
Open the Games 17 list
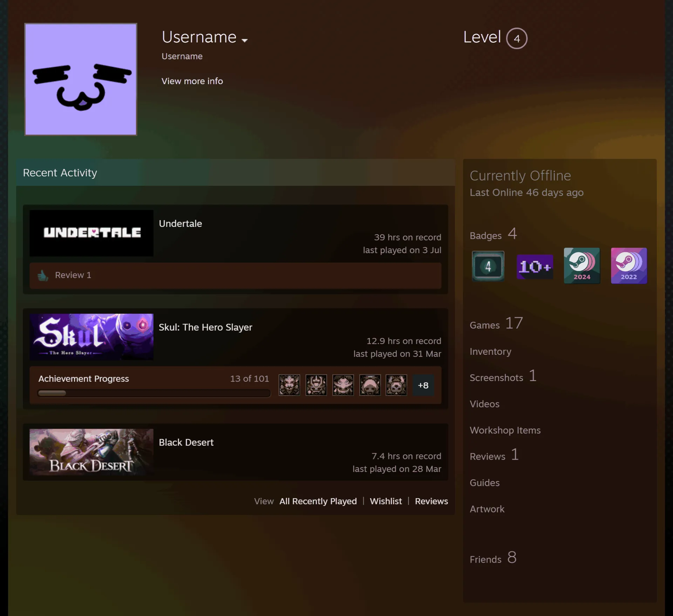point(496,323)
